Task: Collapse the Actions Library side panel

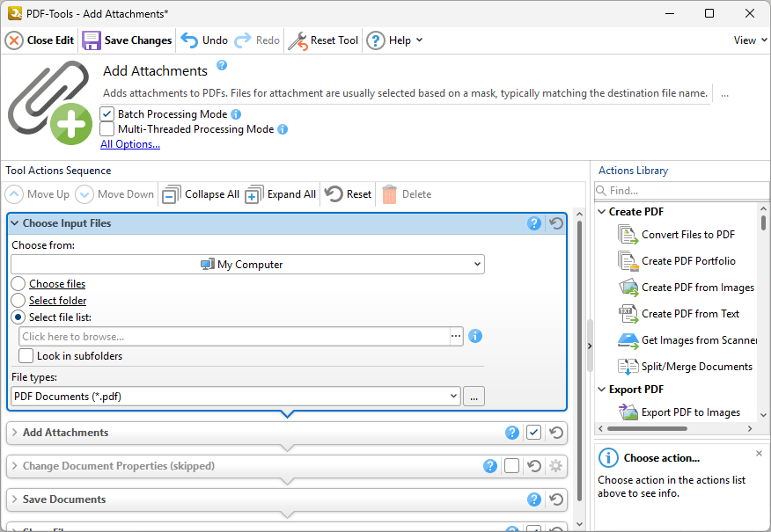Action: (x=590, y=346)
